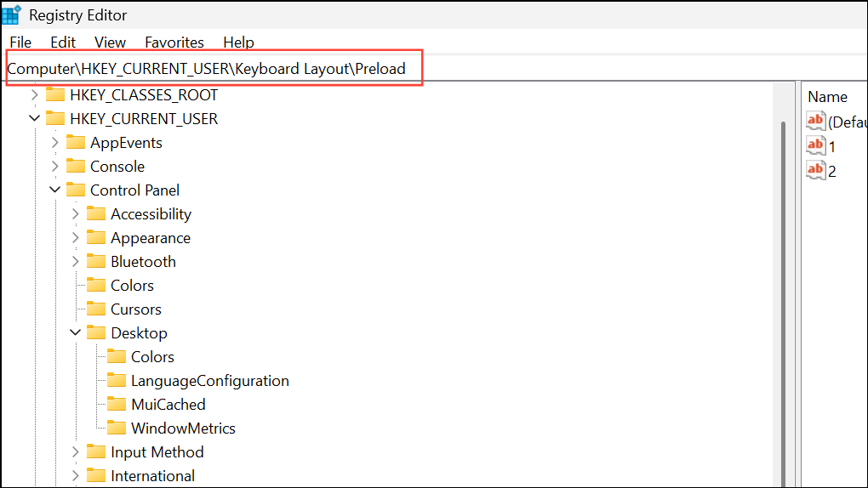Open the Favorites menu
The height and width of the screenshot is (488, 868).
tap(174, 42)
